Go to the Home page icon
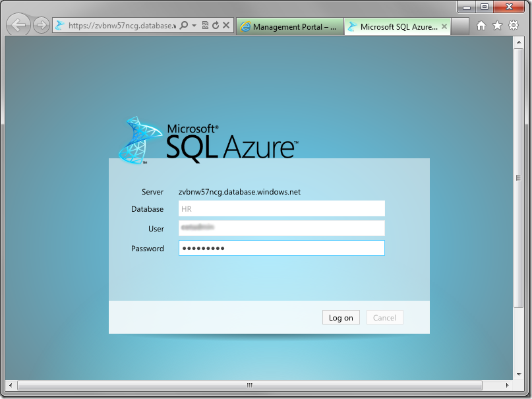The height and width of the screenshot is (399, 532). point(481,26)
